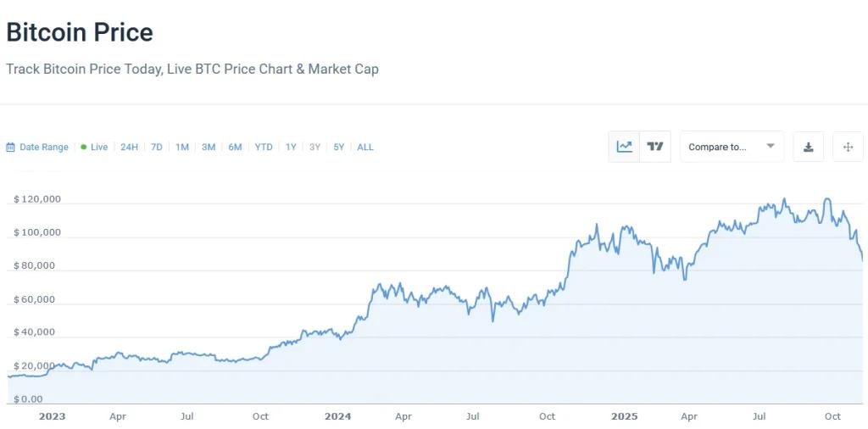Image resolution: width=868 pixels, height=429 pixels.
Task: Select the 6M time range
Action: pos(235,148)
